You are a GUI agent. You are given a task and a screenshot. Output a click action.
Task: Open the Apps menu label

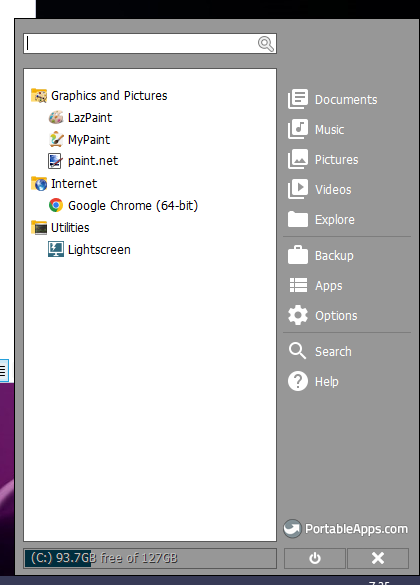[x=329, y=286]
